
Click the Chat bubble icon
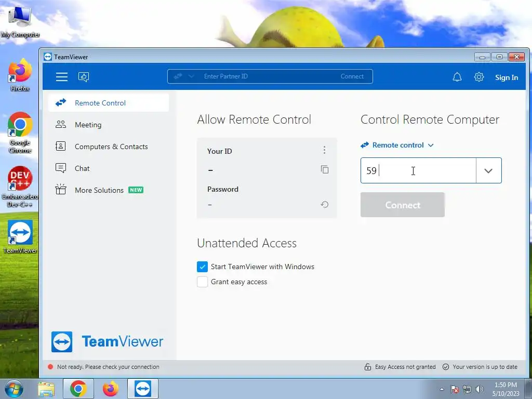click(61, 168)
